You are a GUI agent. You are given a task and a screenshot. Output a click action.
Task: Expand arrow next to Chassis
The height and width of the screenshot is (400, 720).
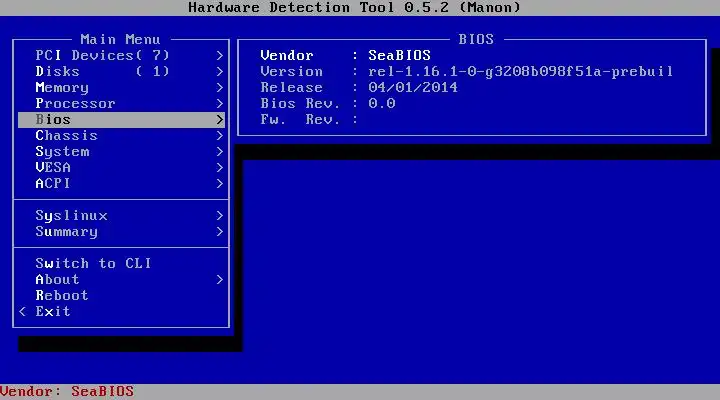[x=219, y=136]
